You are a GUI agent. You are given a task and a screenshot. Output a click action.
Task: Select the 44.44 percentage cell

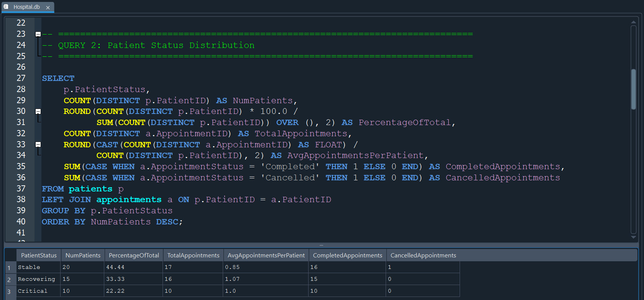point(115,267)
